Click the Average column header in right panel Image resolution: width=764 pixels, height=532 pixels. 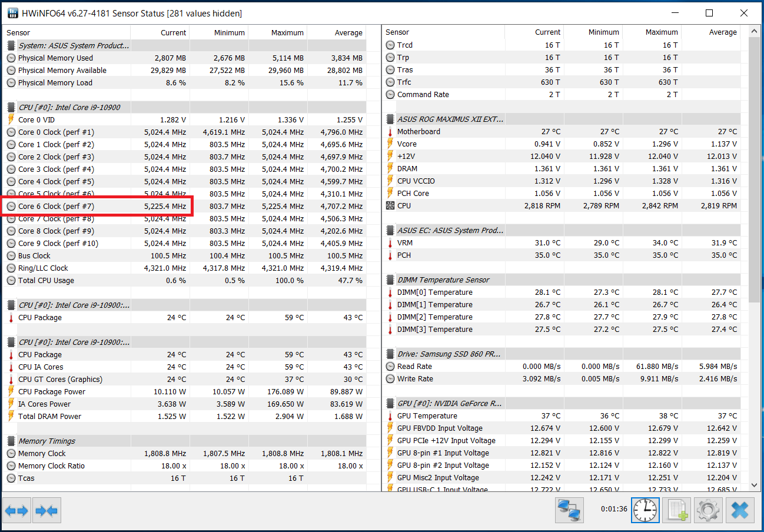click(711, 32)
